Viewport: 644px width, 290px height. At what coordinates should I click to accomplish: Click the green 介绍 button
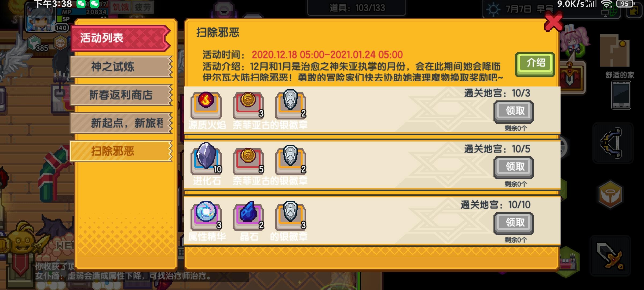pos(535,64)
